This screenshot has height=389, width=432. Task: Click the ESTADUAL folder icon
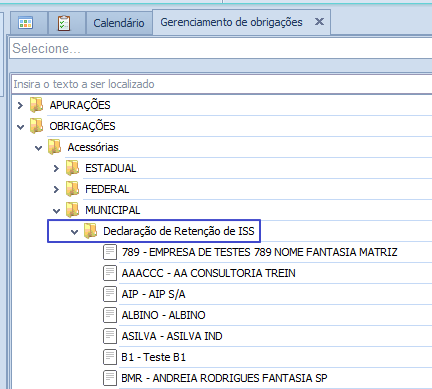tap(72, 168)
